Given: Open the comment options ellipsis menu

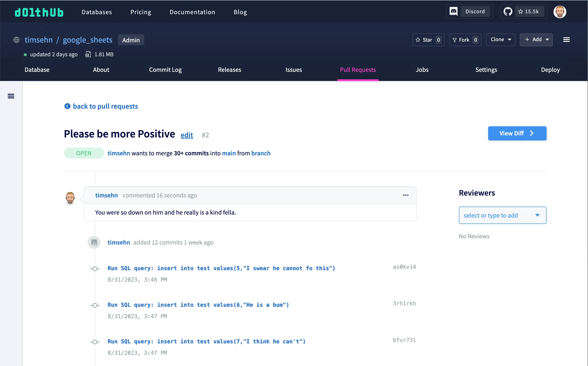Looking at the screenshot, I should coord(406,195).
